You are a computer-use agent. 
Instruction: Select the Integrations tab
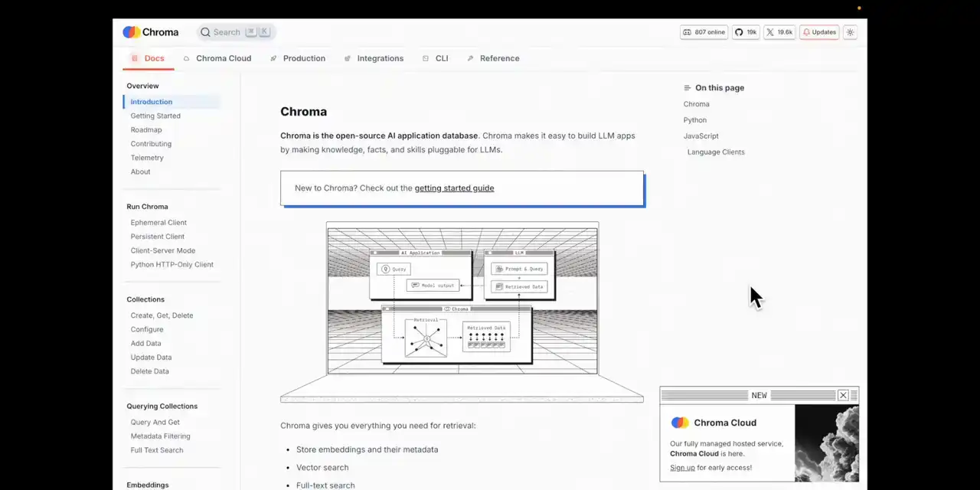[x=380, y=58]
